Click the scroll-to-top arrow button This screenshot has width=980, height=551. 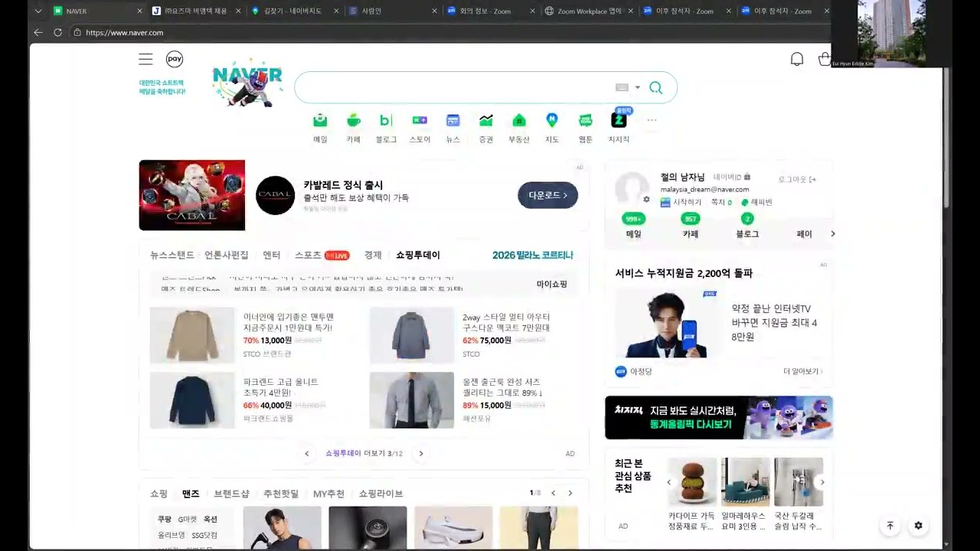point(890,526)
